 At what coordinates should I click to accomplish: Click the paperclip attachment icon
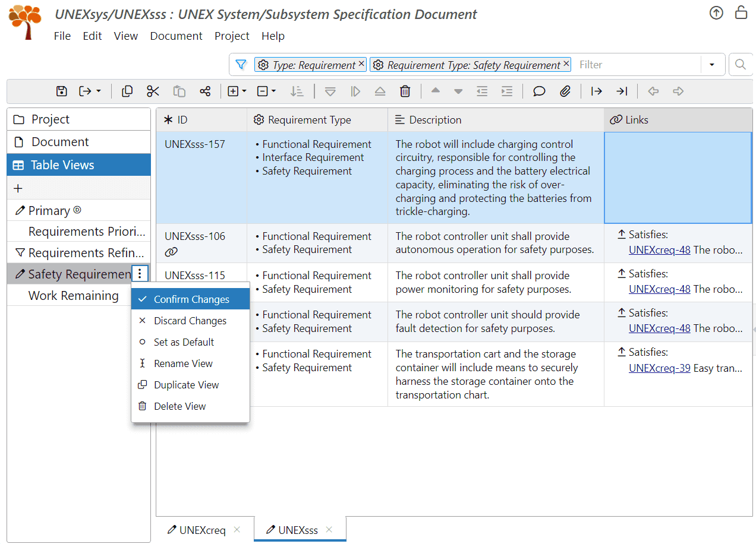(565, 91)
